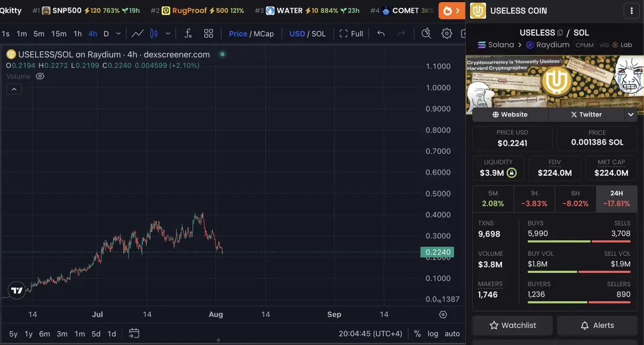Click the current price label 0.2240
Viewport: 644px width, 345px height.
coord(438,252)
